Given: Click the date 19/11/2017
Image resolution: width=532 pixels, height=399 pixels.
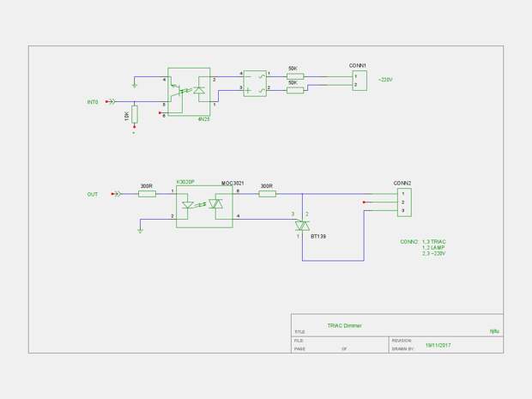Looking at the screenshot, I should pyautogui.click(x=438, y=346).
